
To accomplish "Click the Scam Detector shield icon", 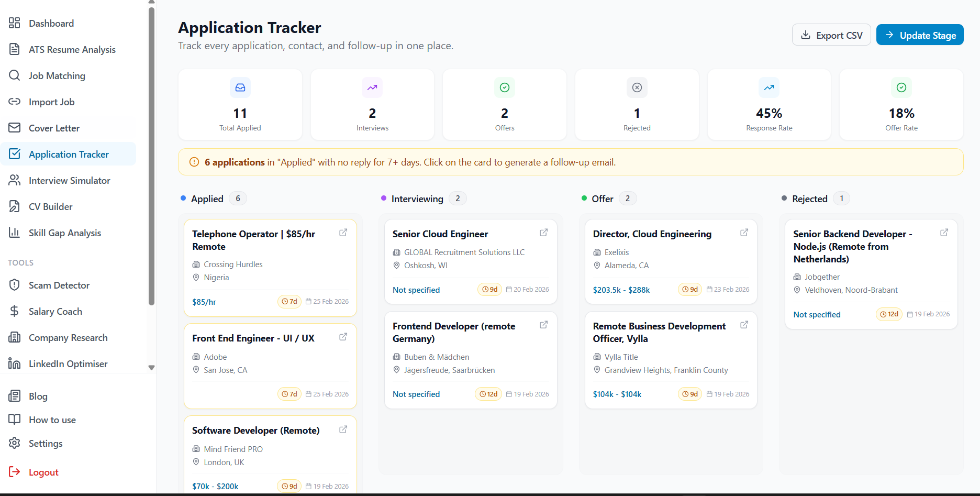I will [15, 285].
